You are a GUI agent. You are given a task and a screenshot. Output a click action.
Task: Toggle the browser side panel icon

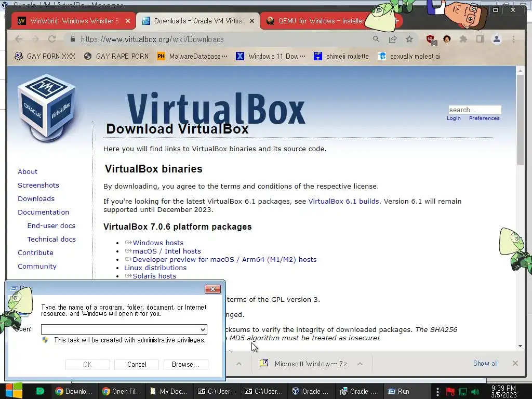pos(480,39)
